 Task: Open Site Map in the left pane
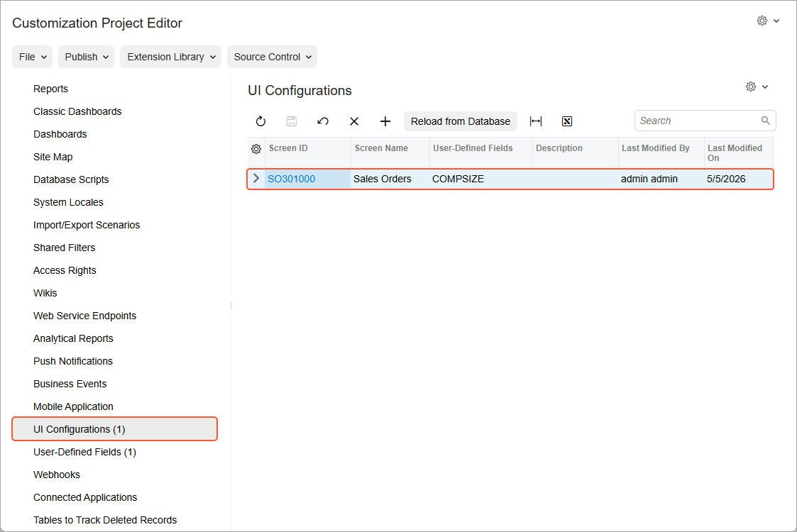click(x=53, y=157)
